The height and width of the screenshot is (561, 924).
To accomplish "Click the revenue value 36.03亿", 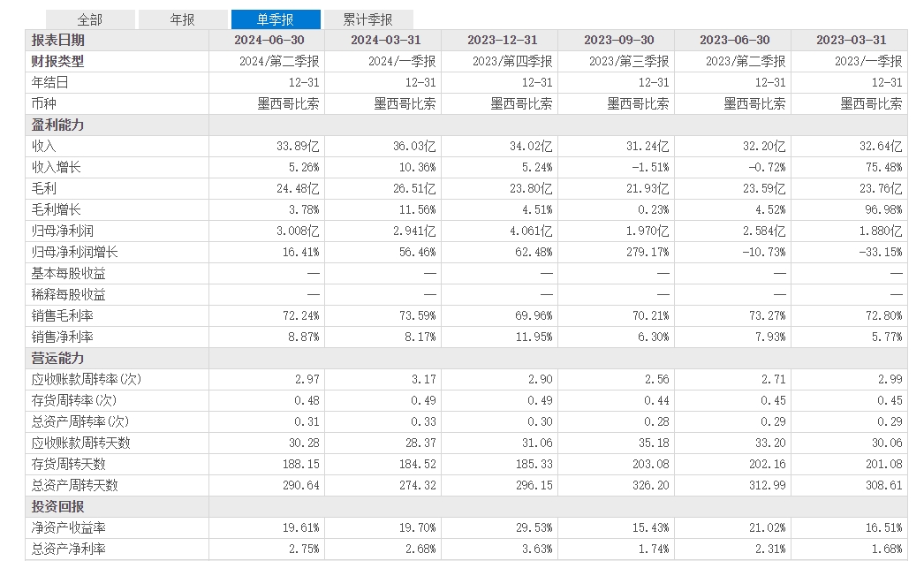I will point(415,146).
